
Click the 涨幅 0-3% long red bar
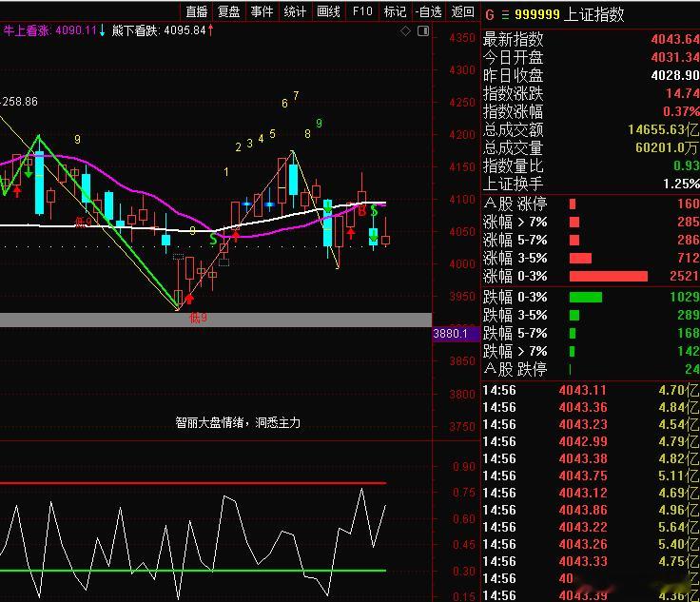[x=609, y=276]
